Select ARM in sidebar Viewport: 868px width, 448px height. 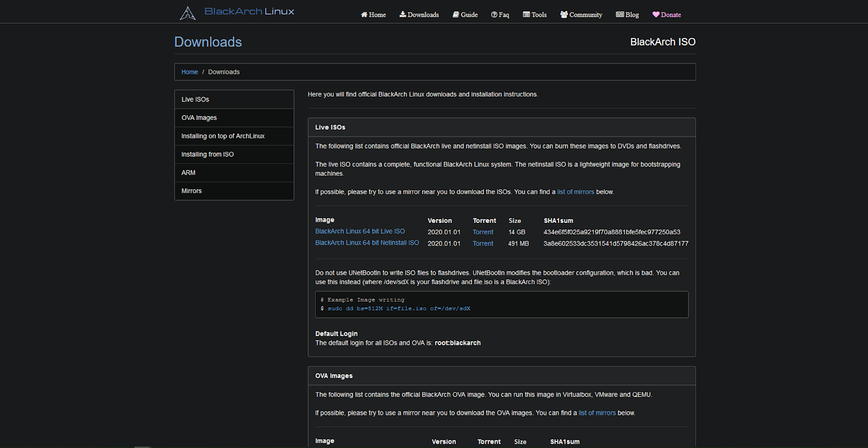pos(234,172)
